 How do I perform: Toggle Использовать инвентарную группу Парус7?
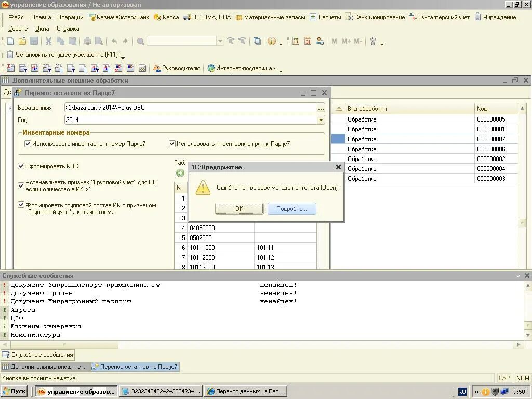[x=172, y=144]
